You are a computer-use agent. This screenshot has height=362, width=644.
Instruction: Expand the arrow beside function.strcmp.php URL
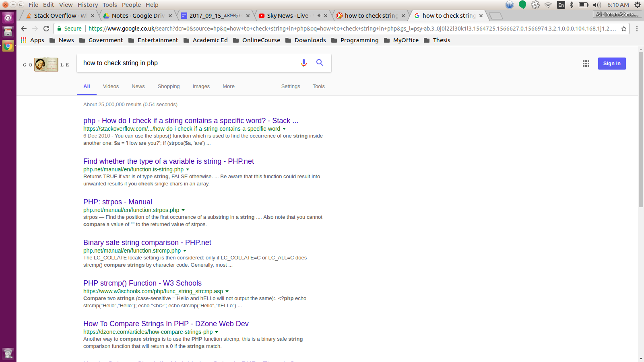185,251
